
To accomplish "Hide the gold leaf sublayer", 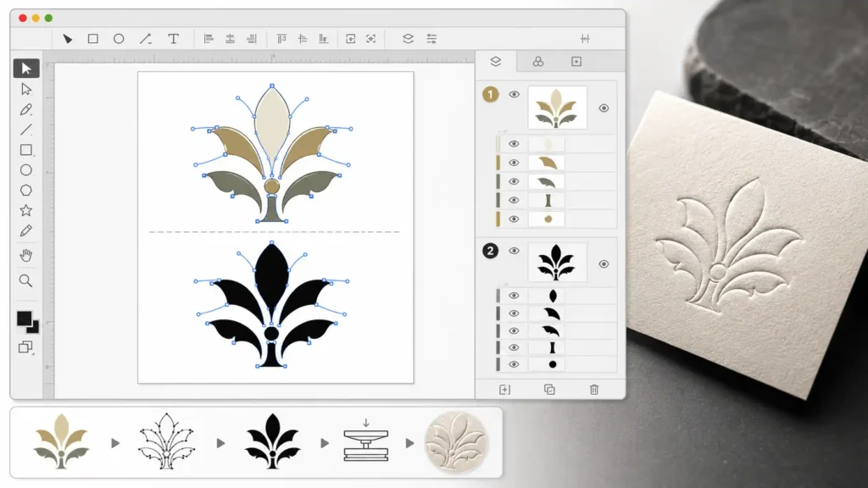I will [515, 163].
